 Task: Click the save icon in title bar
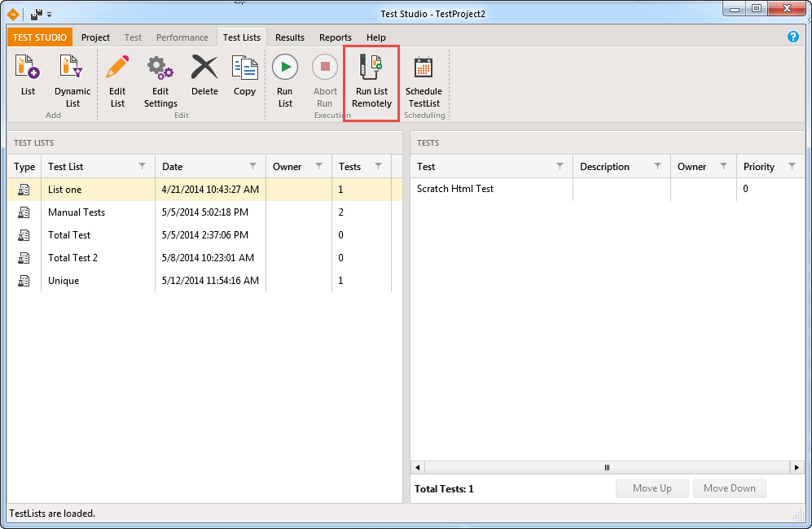[37, 14]
